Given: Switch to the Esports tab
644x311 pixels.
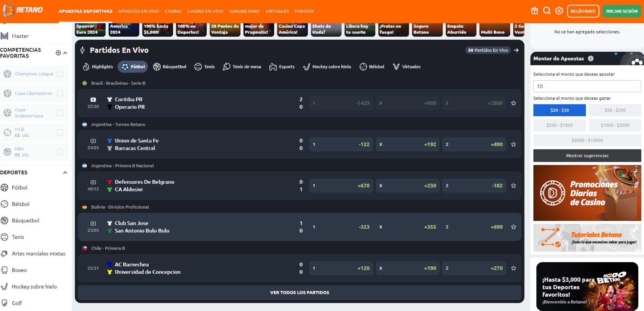Looking at the screenshot, I should pos(282,67).
